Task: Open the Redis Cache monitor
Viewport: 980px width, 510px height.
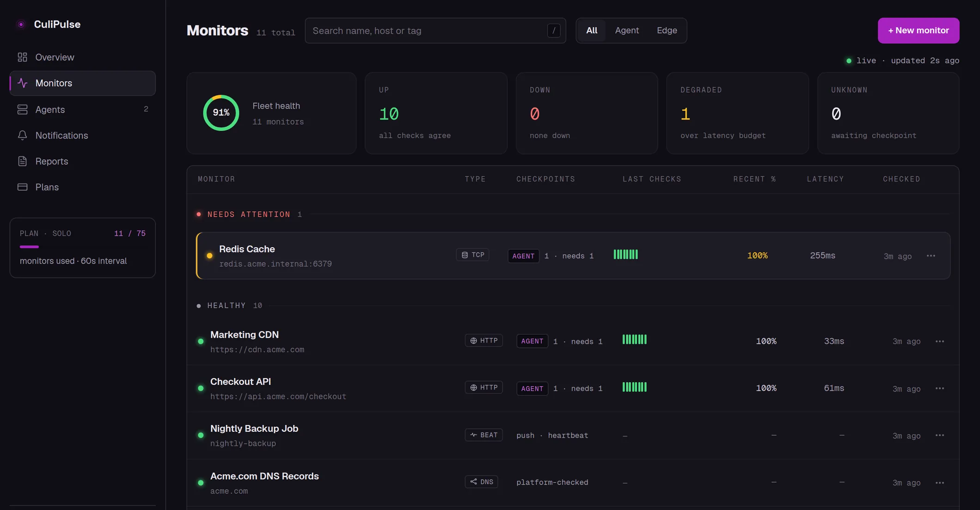Action: pyautogui.click(x=573, y=255)
